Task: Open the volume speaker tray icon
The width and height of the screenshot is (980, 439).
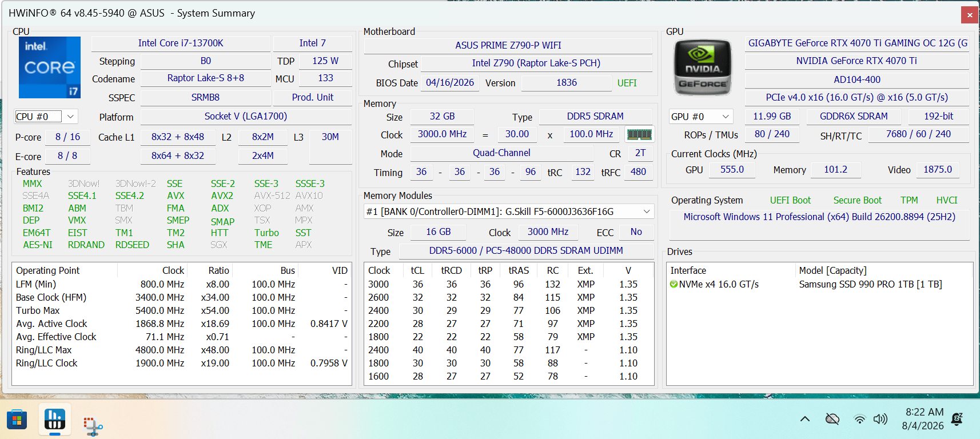Action: (880, 419)
